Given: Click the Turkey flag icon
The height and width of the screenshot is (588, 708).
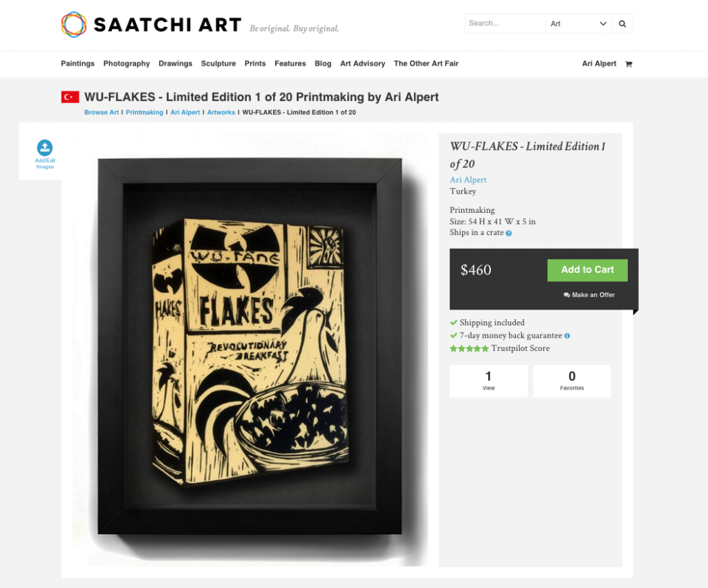Looking at the screenshot, I should [70, 97].
